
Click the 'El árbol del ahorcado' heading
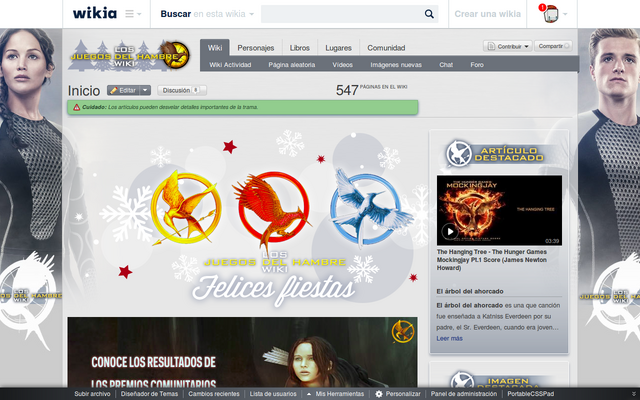pyautogui.click(x=469, y=291)
